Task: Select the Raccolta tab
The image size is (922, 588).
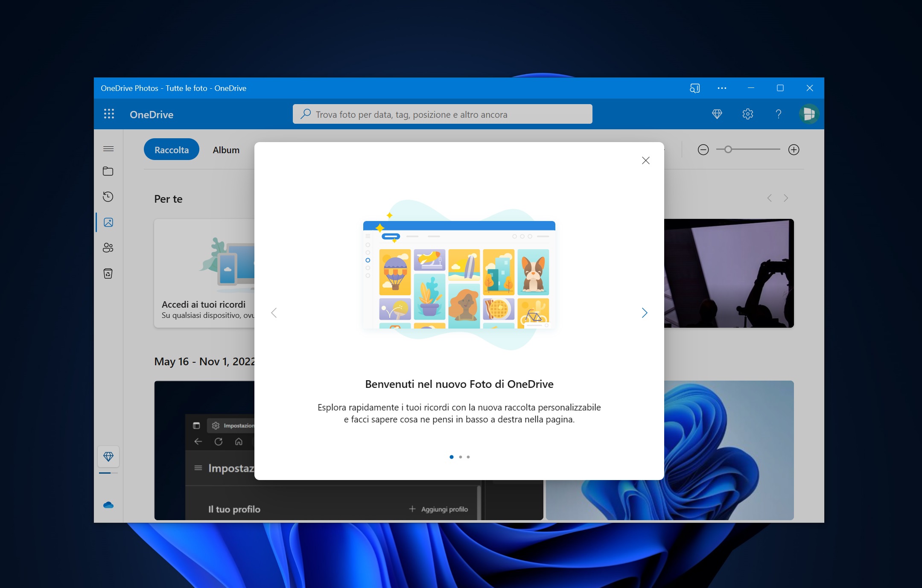Action: click(172, 150)
